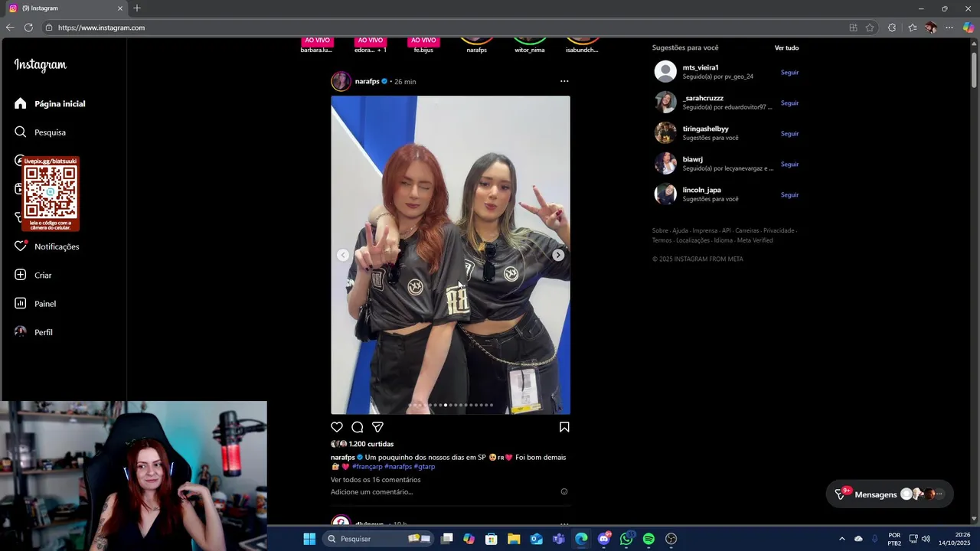Go to the next photo in the carousel
Viewport: 980px width, 551px height.
(558, 255)
